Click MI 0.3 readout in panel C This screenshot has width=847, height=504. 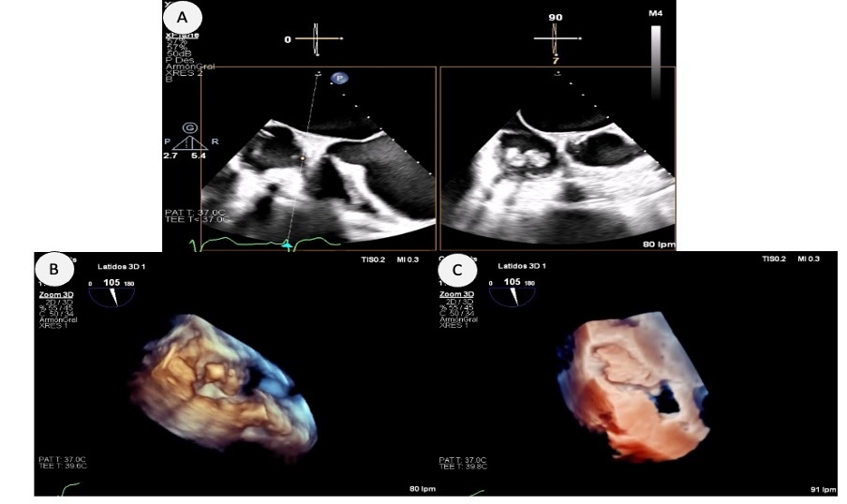[809, 259]
